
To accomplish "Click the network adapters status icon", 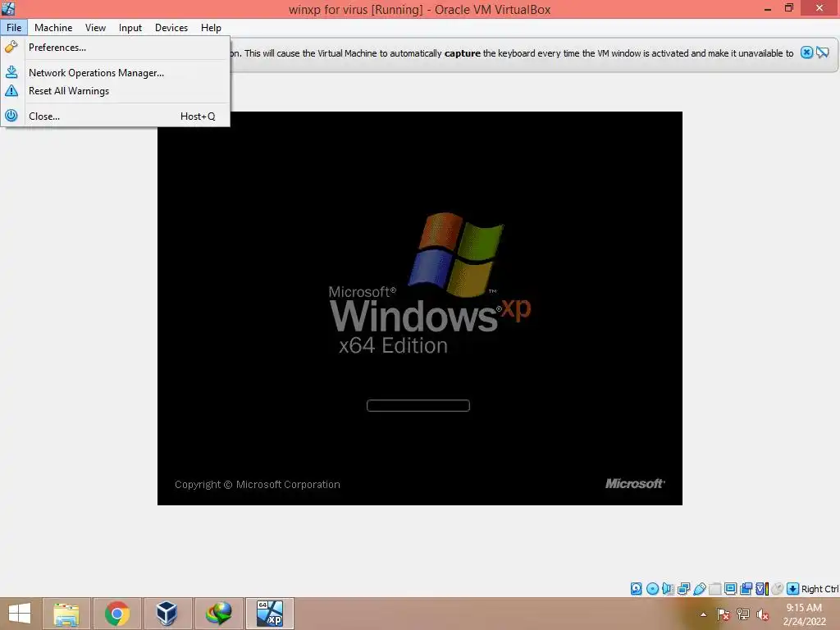I will (683, 589).
